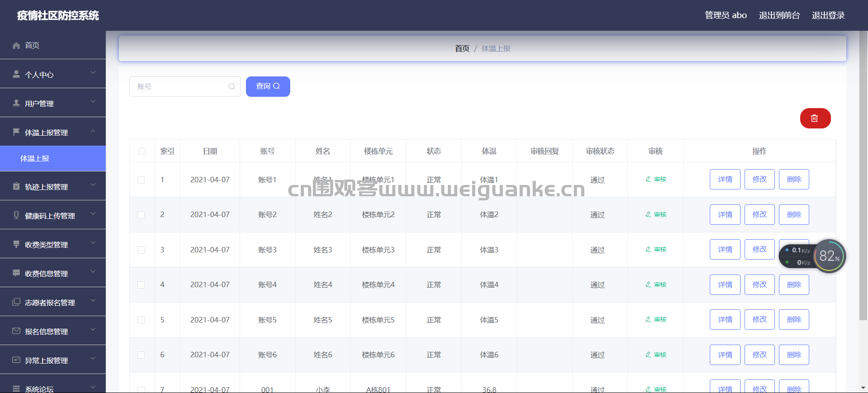Toggle the select-all header checkbox
The image size is (868, 393).
(x=142, y=151)
